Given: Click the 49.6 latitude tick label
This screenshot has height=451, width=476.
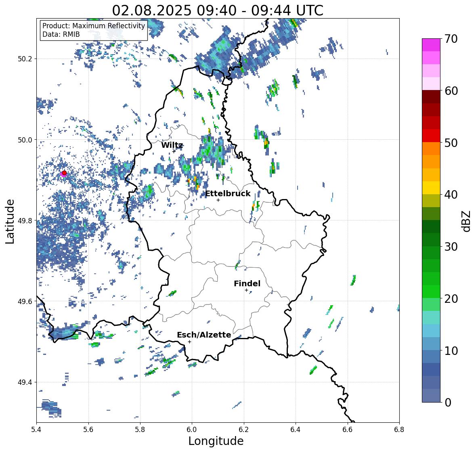Looking at the screenshot, I should pos(26,301).
